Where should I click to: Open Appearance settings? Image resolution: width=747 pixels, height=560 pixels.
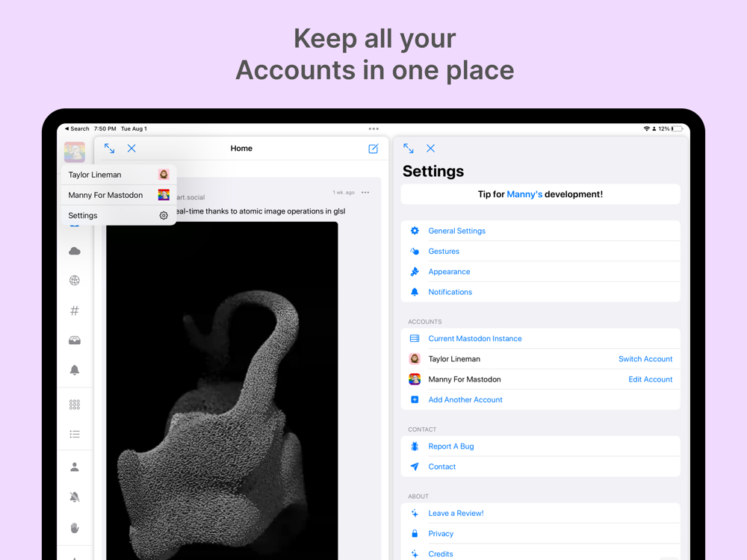click(x=540, y=272)
